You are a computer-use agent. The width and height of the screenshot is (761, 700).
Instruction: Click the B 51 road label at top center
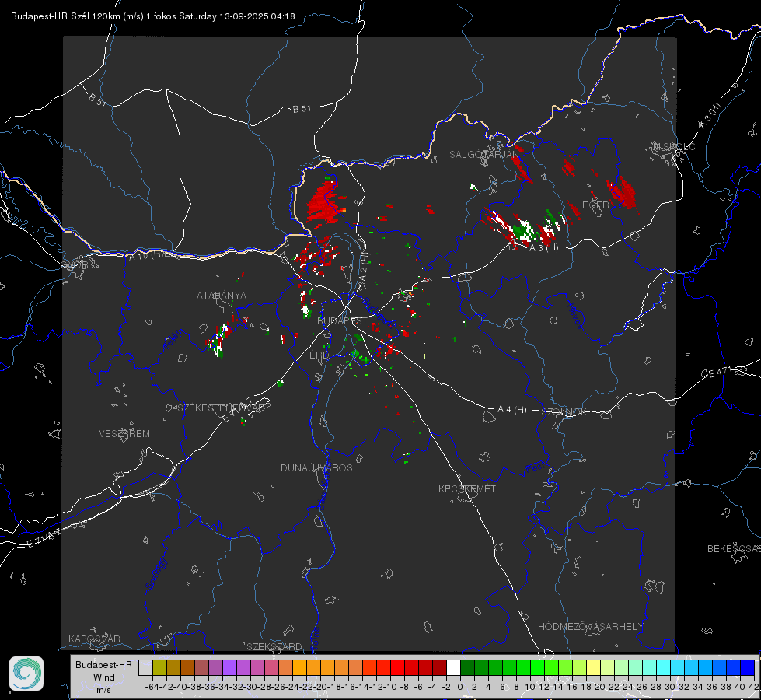coord(302,109)
